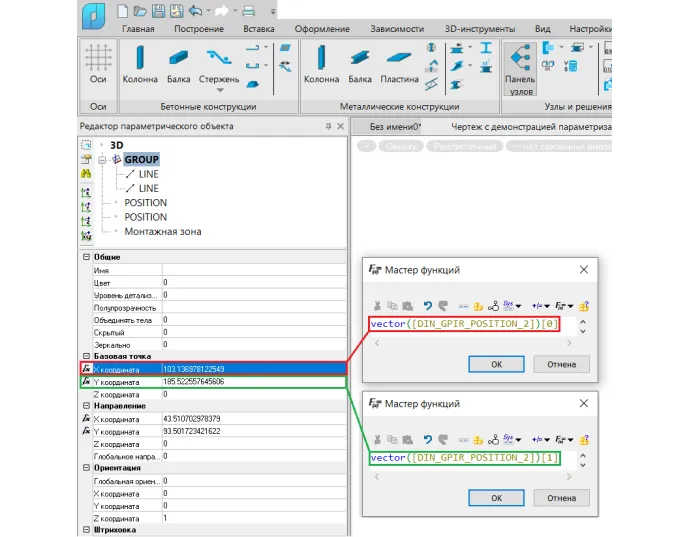
Task: Switch to the 3D-инструменты ribbon tab
Action: pyautogui.click(x=480, y=29)
